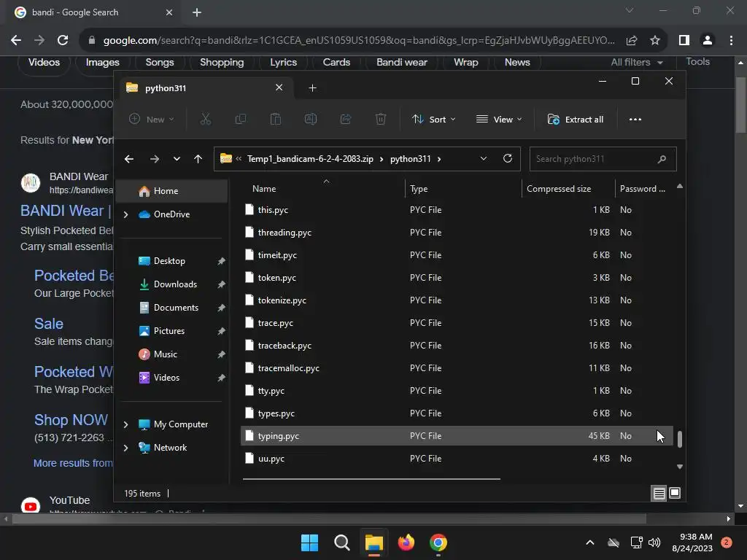747x560 pixels.
Task: Click the file list horizontal scrollbar
Action: (371, 479)
